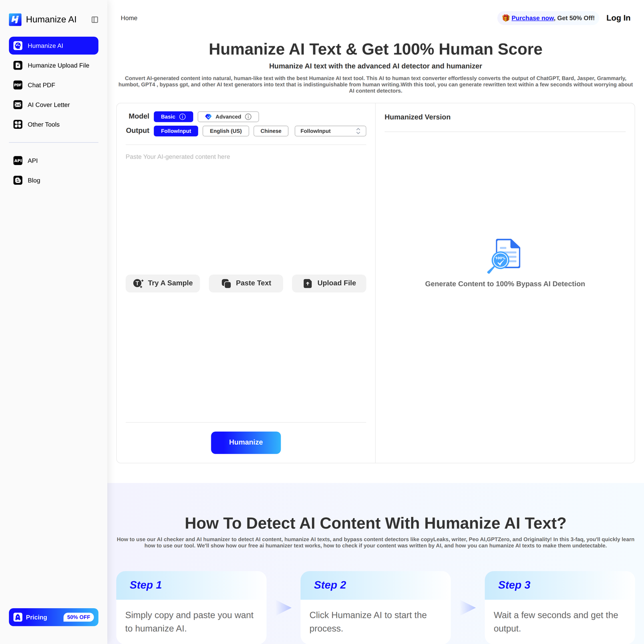Open AI Cover Letter tool
Screen dimensions: 644x644
54,105
